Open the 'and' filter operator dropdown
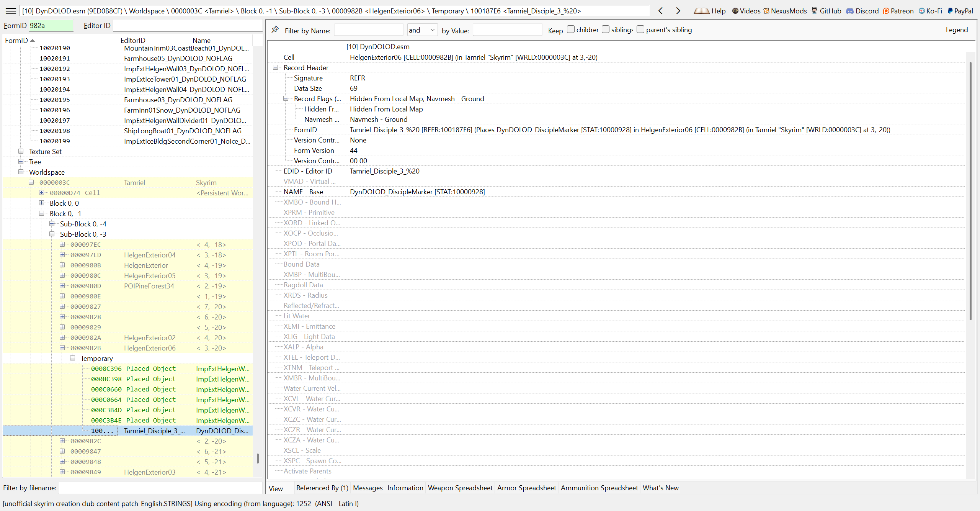980x511 pixels. click(422, 30)
